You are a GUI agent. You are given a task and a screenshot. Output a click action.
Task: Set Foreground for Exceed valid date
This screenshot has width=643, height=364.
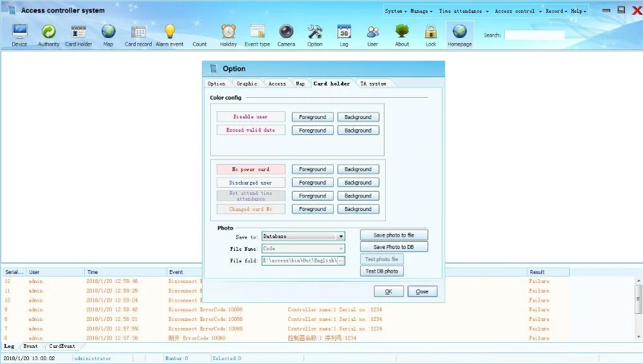pos(312,130)
